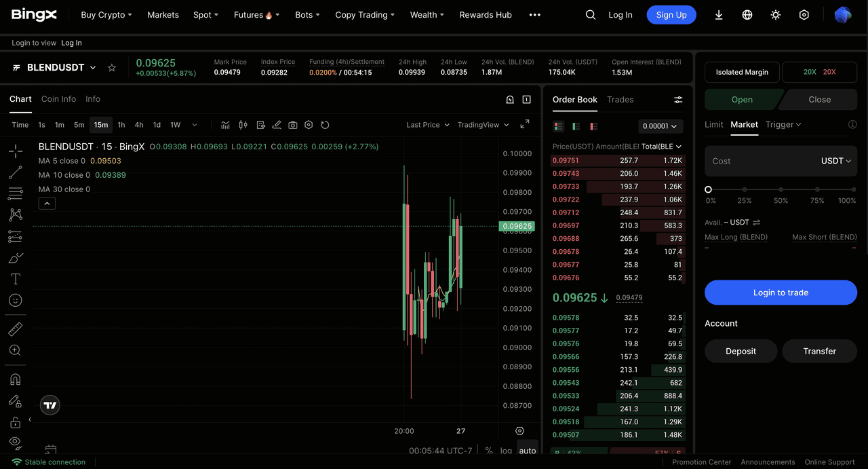This screenshot has height=469, width=868.
Task: Select the chart snapshot camera icon
Action: click(x=293, y=125)
